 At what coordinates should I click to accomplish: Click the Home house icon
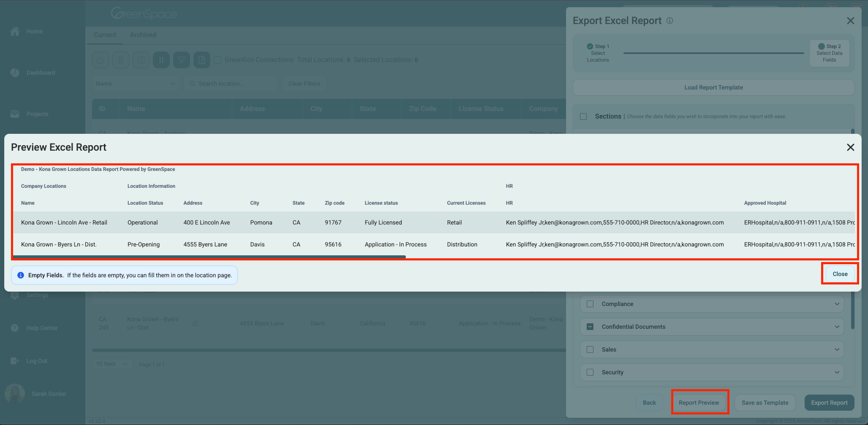pos(15,31)
